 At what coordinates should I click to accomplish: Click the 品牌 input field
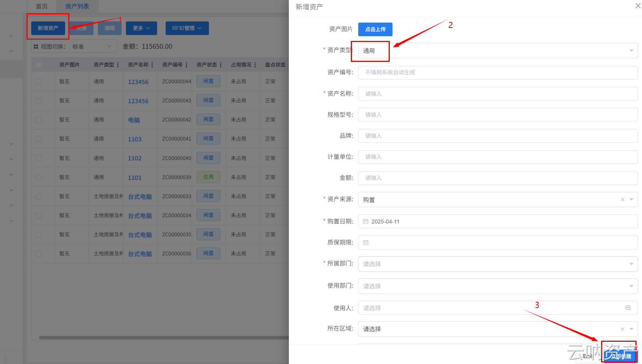point(498,135)
